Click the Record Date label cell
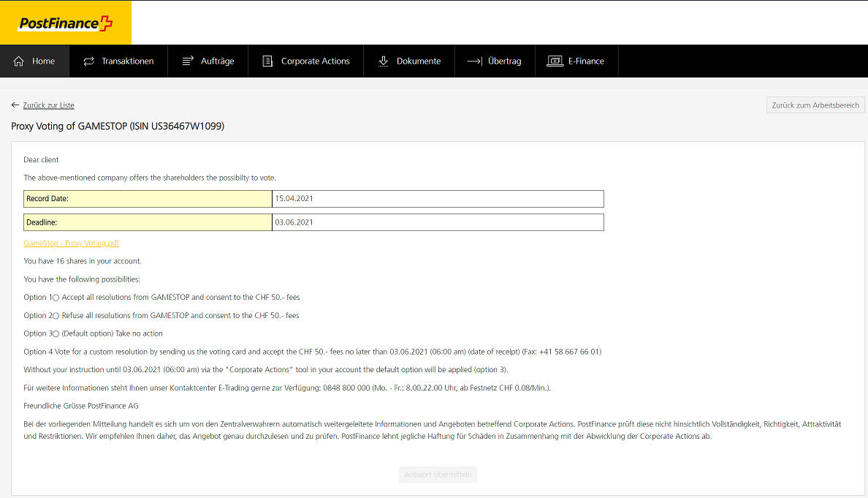868x498 pixels. click(x=148, y=199)
